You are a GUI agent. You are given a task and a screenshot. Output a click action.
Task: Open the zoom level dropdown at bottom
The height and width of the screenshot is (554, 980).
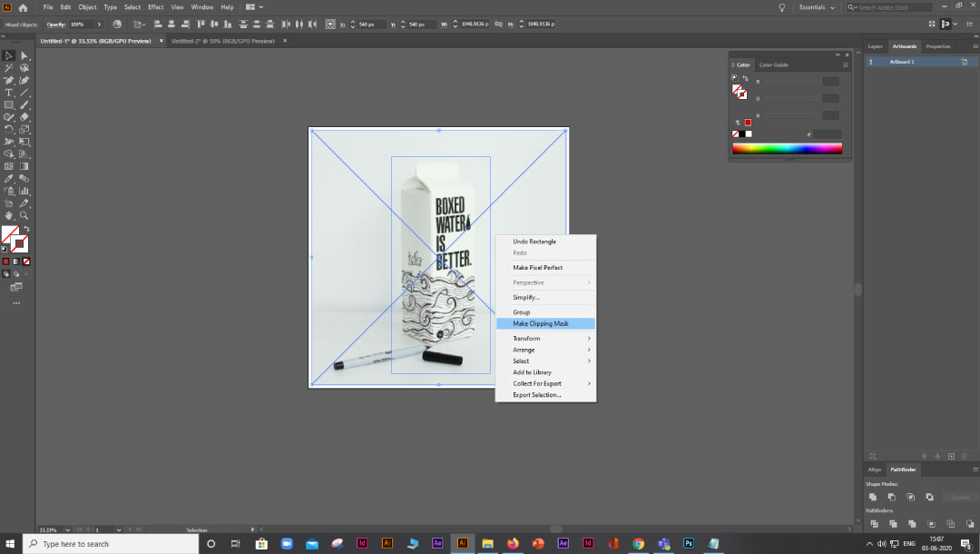coord(67,529)
